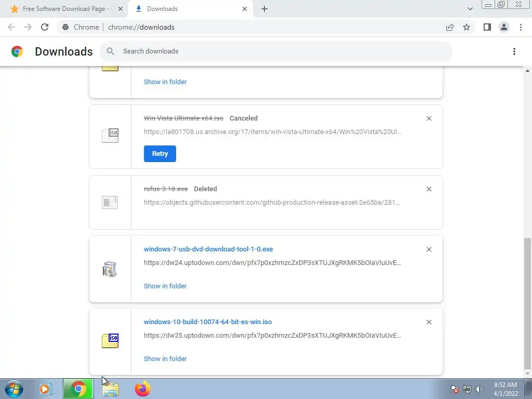Click the Win Vista Ultimate iso file icon

coord(110,136)
